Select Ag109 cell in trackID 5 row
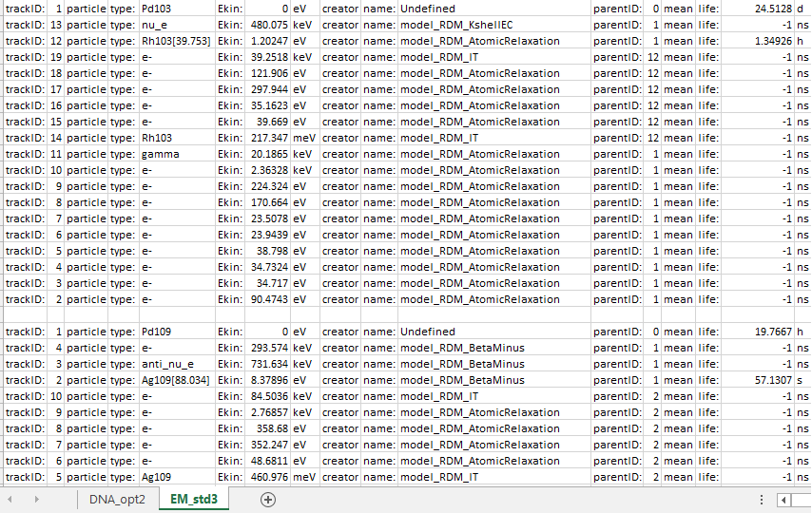 [x=177, y=477]
